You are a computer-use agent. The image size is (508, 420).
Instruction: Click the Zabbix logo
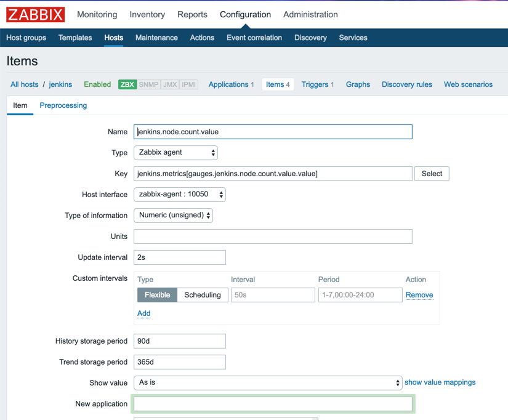click(x=34, y=14)
